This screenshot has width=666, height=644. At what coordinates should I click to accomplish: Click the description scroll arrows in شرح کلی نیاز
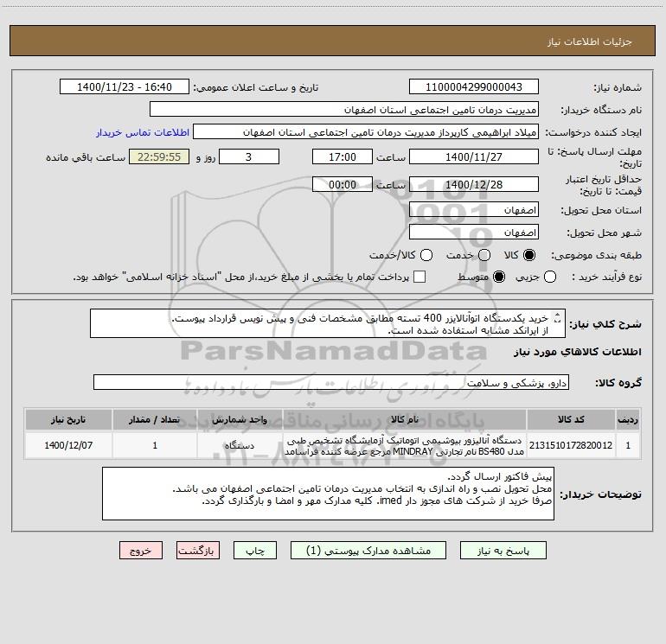coord(558,317)
